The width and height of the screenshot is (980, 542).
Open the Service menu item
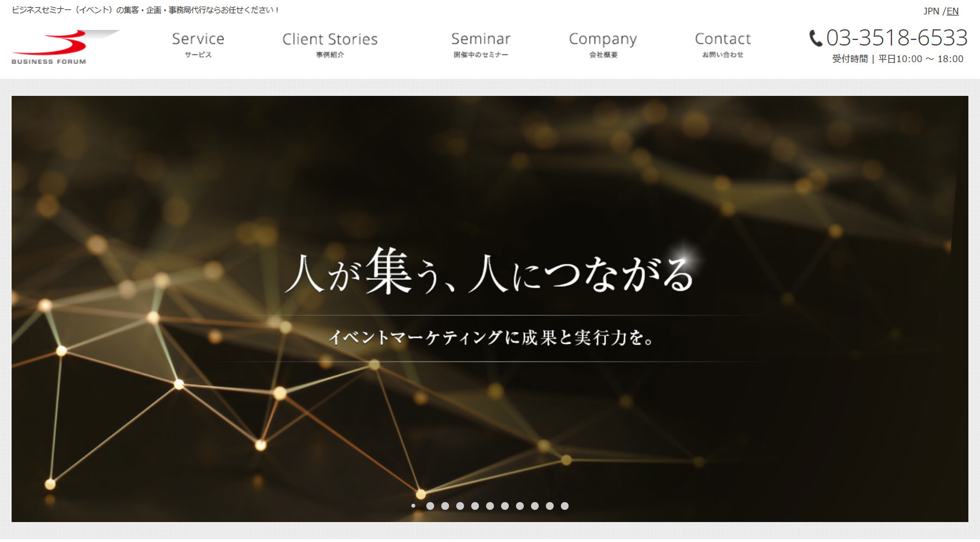coord(198,45)
